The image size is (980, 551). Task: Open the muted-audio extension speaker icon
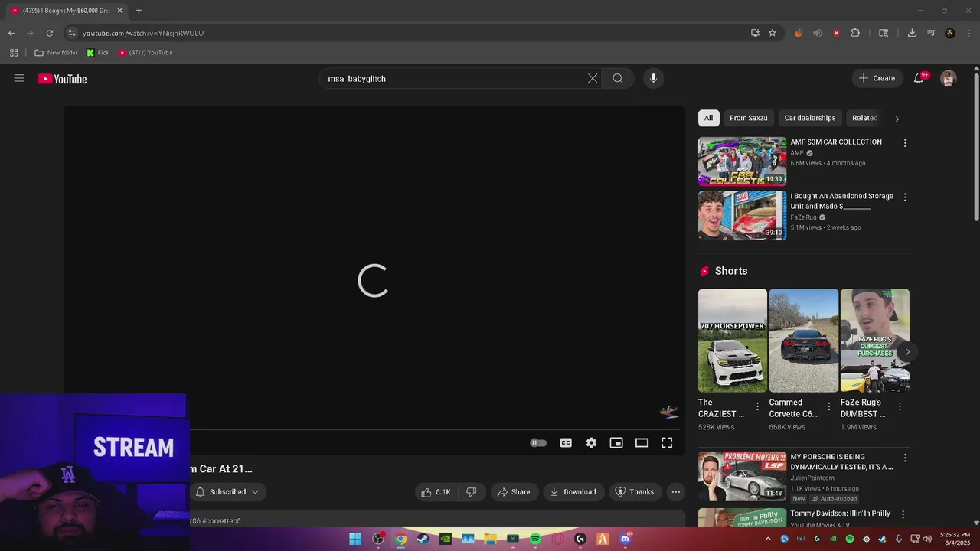(818, 33)
